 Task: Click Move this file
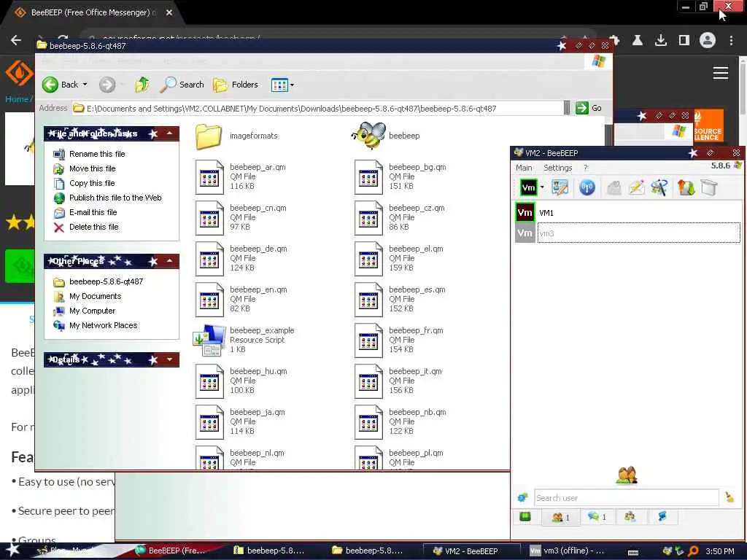point(93,168)
